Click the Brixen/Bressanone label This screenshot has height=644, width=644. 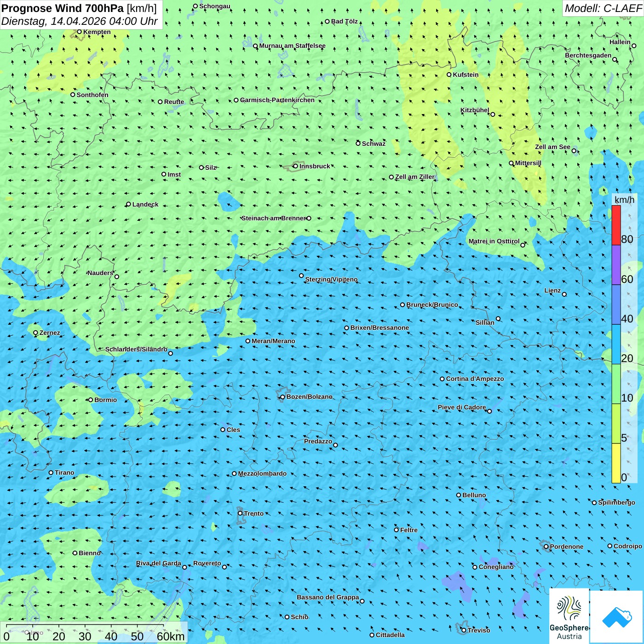coord(379,328)
